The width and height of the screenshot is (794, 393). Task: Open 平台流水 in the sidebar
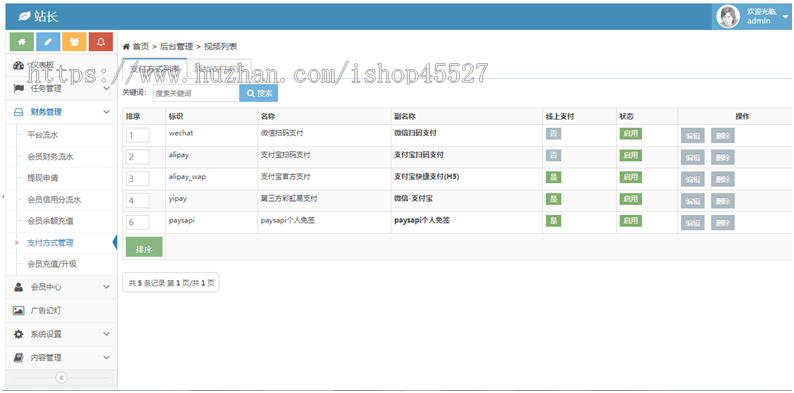[43, 136]
